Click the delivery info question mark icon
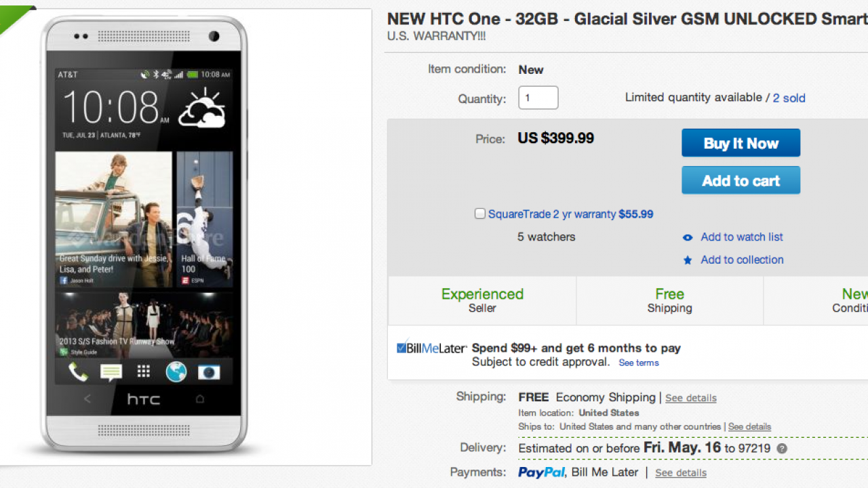 [782, 449]
